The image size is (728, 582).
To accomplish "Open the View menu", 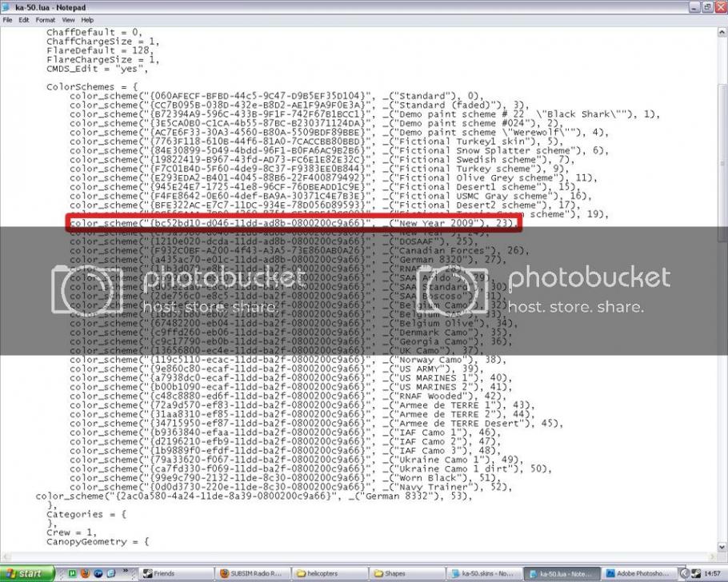I will tap(68, 19).
